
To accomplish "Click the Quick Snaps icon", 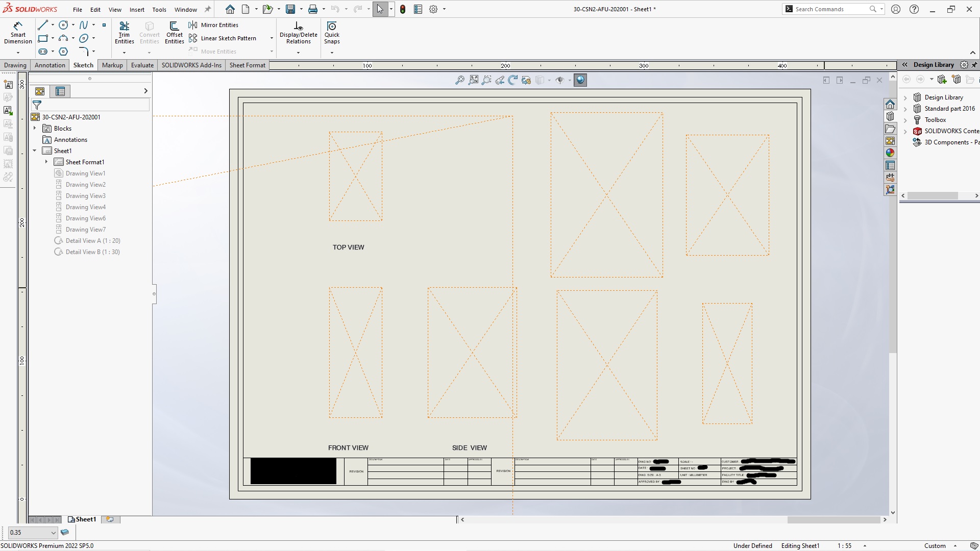I will coord(332,33).
